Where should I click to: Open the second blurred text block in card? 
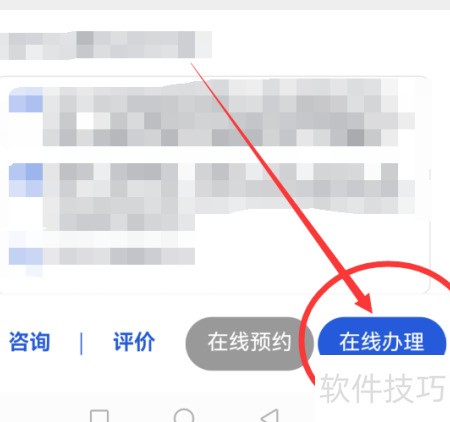pos(229,197)
